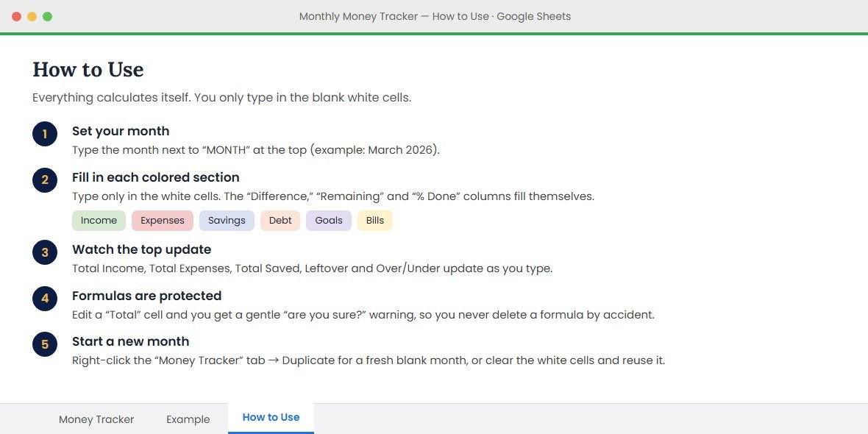The height and width of the screenshot is (434, 868).
Task: Click the step 4 number badge
Action: pos(45,299)
